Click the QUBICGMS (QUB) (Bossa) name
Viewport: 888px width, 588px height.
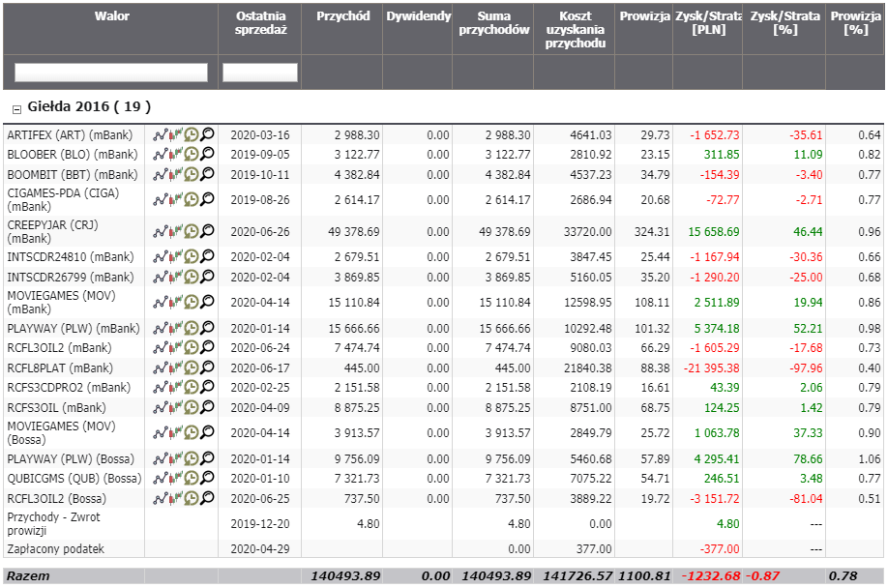[74, 478]
